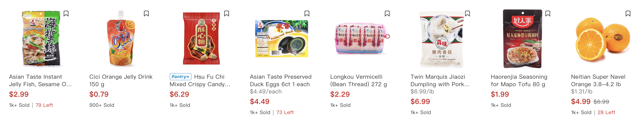Click the Cici Orange Jelly Drink title
644x120 pixels.
[121, 80]
